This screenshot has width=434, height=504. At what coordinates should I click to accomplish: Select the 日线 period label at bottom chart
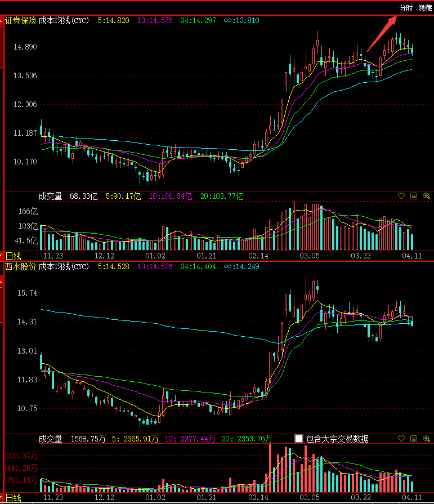pyautogui.click(x=13, y=498)
